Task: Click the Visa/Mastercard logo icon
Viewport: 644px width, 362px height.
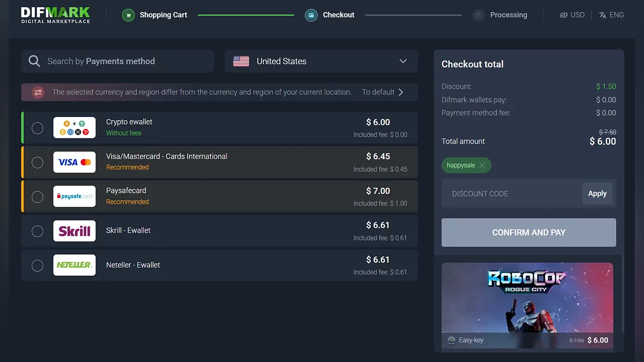Action: coord(75,162)
